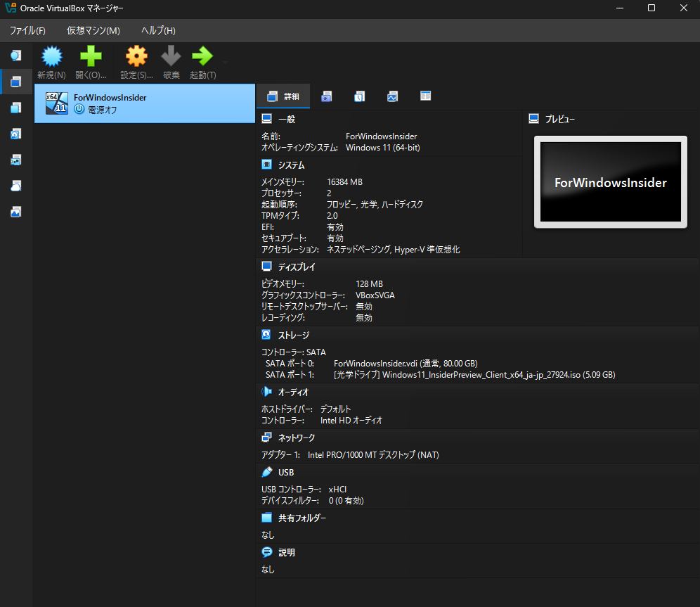Screen dimensions: 700x607
Task: Open the Media manager sidebar icon
Action: click(15, 134)
